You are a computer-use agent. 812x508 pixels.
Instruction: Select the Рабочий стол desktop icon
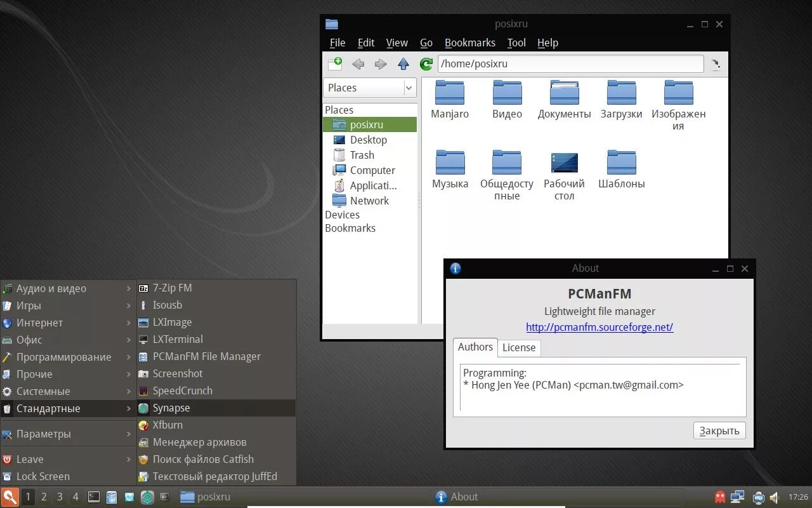point(564,163)
